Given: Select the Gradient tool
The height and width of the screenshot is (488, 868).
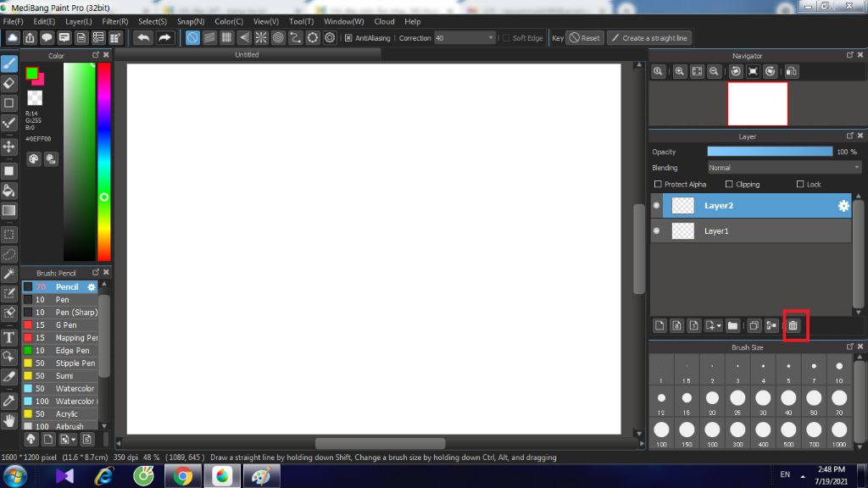Looking at the screenshot, I should (x=8, y=211).
